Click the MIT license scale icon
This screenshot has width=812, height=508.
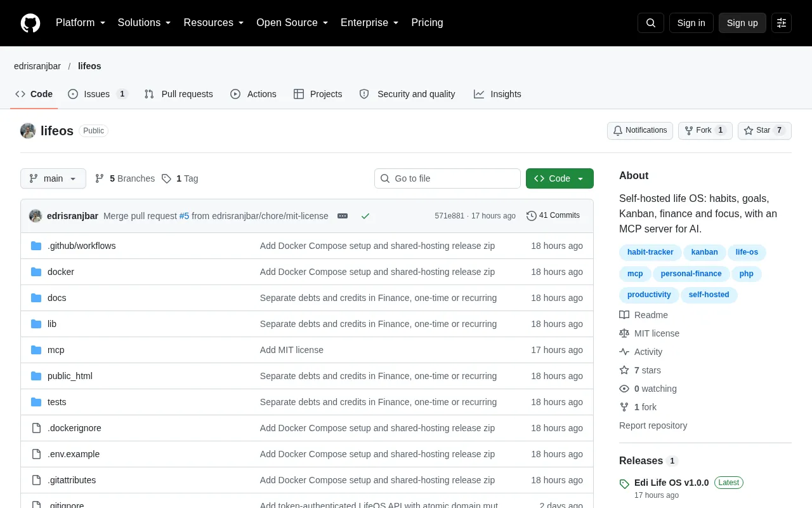pos(624,333)
